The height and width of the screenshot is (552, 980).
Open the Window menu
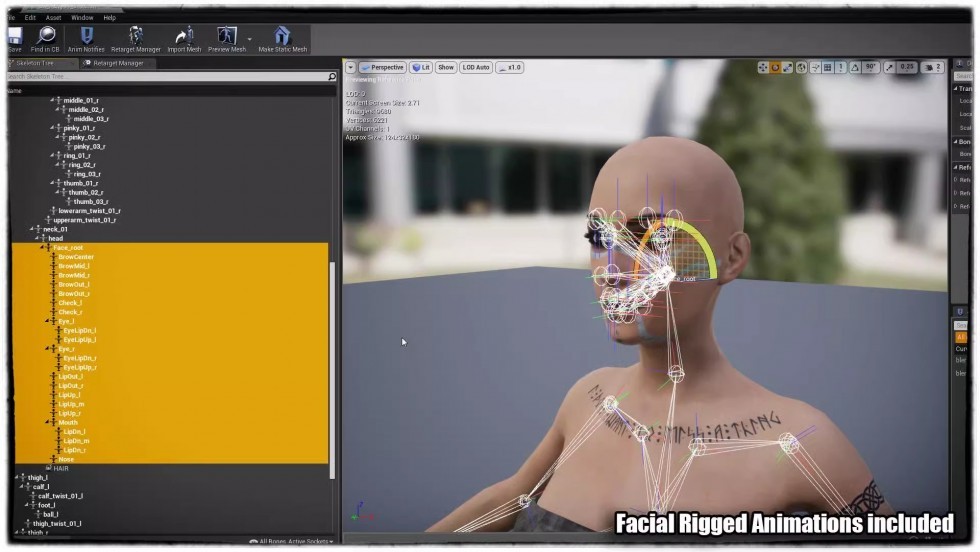[x=82, y=18]
